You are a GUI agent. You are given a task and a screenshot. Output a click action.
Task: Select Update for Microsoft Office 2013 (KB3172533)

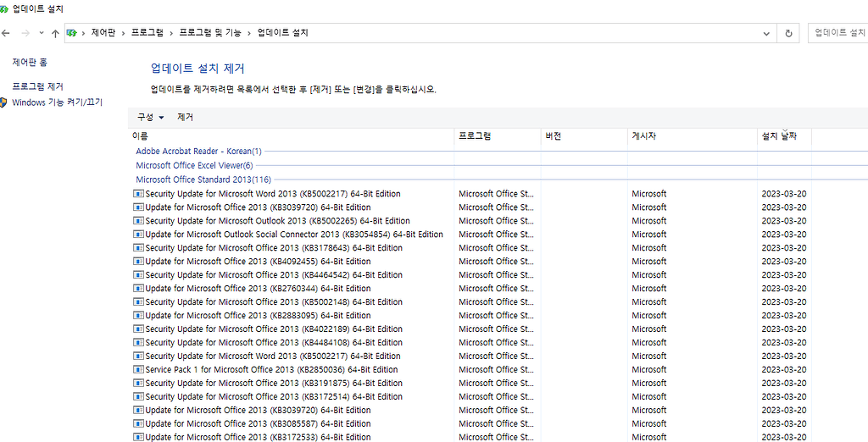tap(258, 438)
